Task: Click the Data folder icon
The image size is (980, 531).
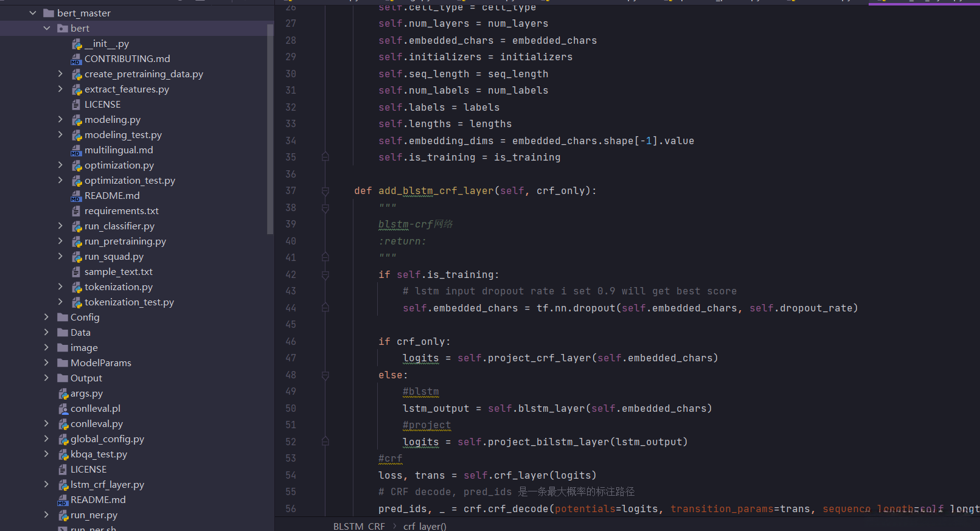Action: point(63,332)
